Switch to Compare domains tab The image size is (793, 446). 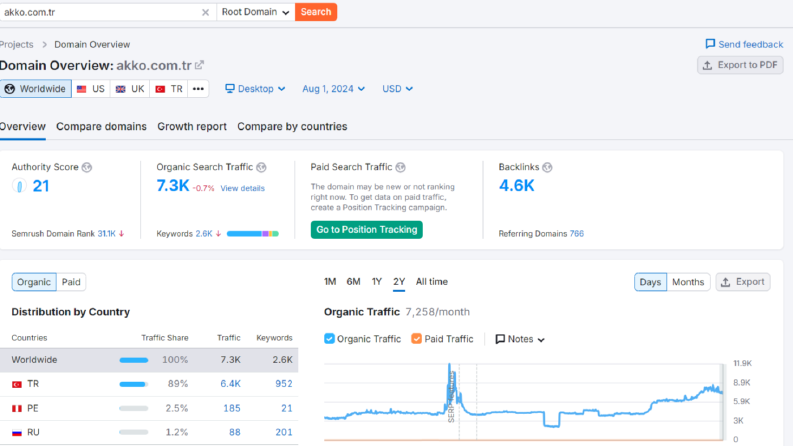click(101, 126)
